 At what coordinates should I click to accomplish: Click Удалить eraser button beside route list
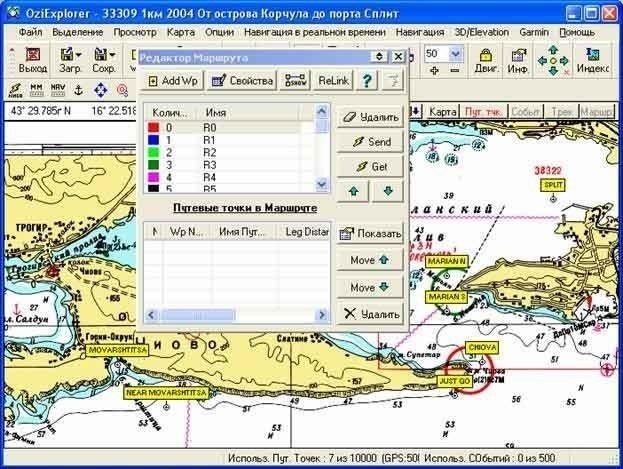(370, 117)
